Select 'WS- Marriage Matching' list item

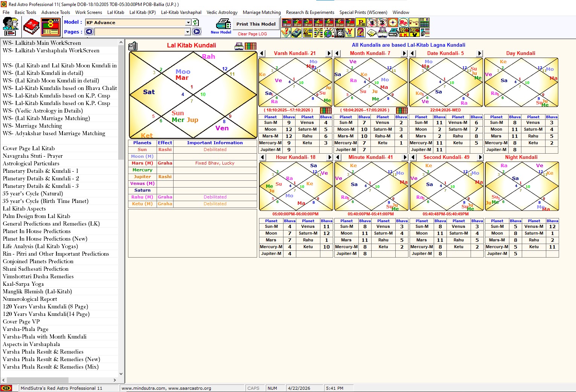pyautogui.click(x=59, y=126)
